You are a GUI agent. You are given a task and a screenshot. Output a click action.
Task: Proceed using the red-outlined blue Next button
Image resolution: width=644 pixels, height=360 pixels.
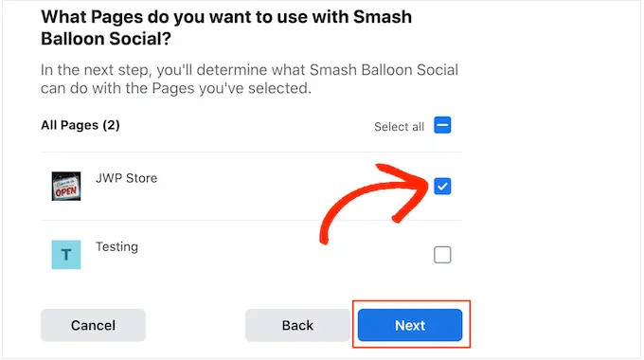(x=410, y=325)
